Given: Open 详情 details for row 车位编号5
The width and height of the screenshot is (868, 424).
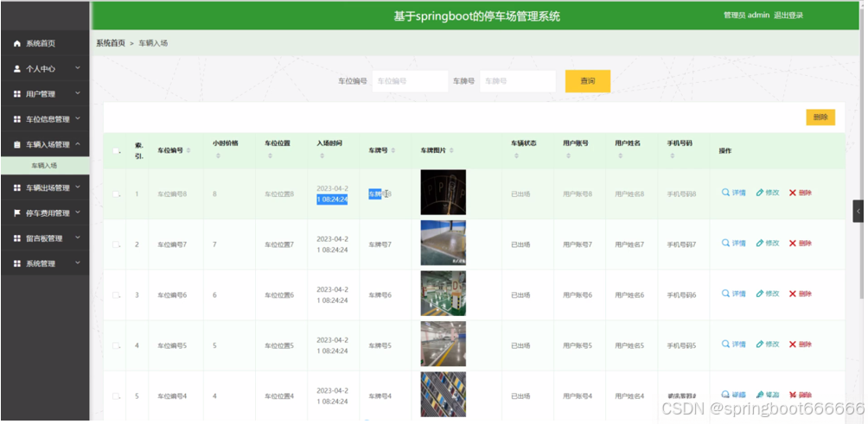Looking at the screenshot, I should click(x=733, y=344).
